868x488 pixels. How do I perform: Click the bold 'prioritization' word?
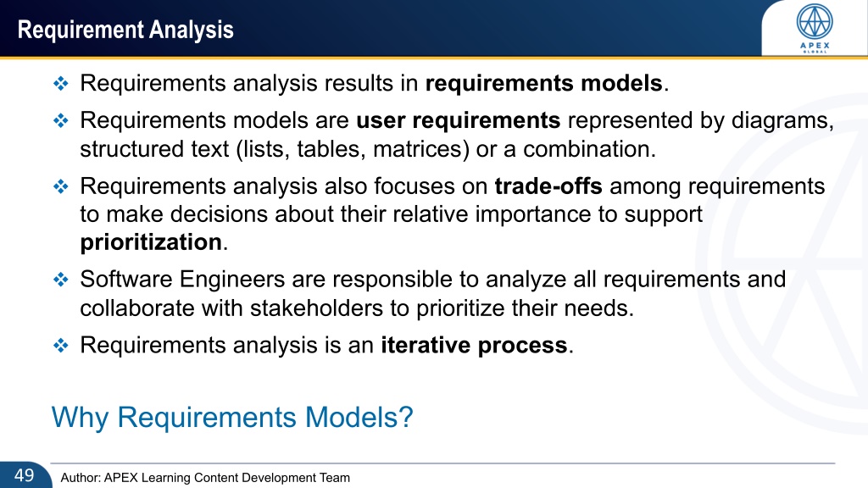click(151, 242)
